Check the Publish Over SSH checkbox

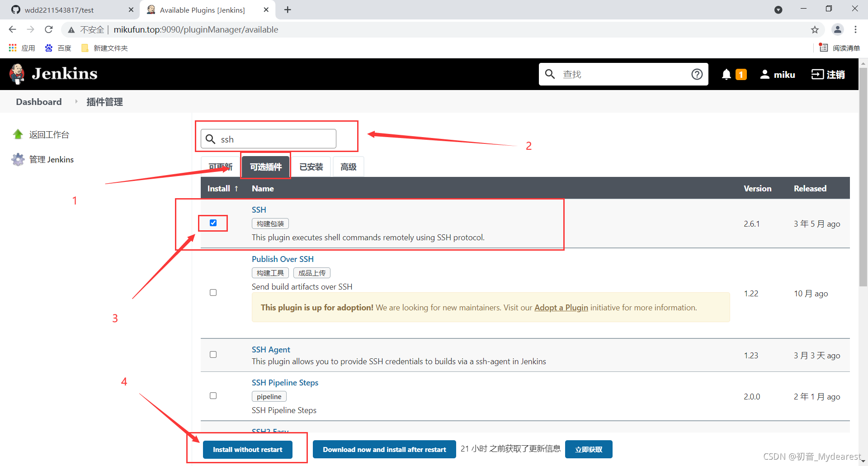tap(213, 292)
